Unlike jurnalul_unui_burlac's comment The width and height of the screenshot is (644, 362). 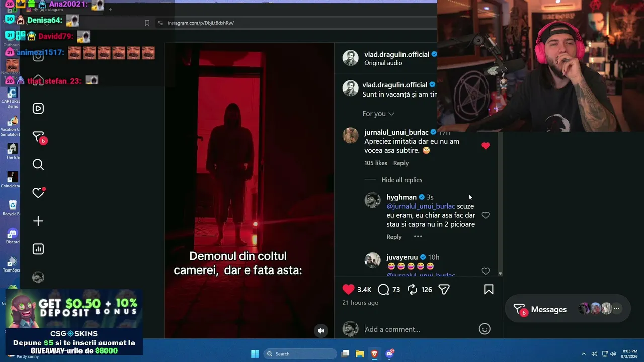(x=486, y=146)
